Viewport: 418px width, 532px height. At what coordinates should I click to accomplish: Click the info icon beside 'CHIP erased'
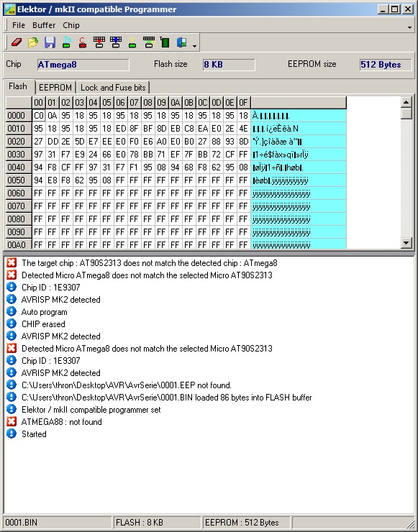pyautogui.click(x=12, y=324)
